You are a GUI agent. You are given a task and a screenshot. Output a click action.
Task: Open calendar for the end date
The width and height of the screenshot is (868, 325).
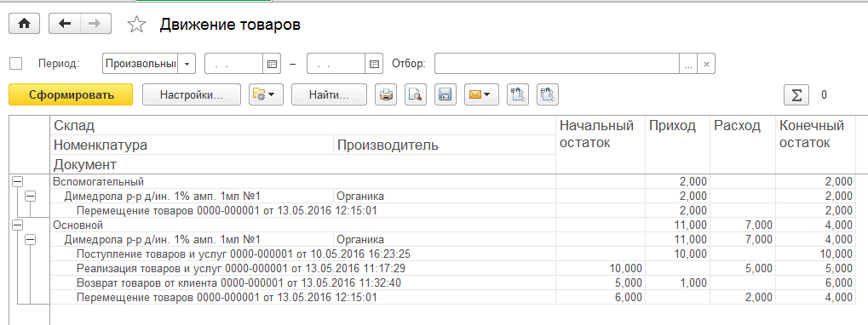374,64
